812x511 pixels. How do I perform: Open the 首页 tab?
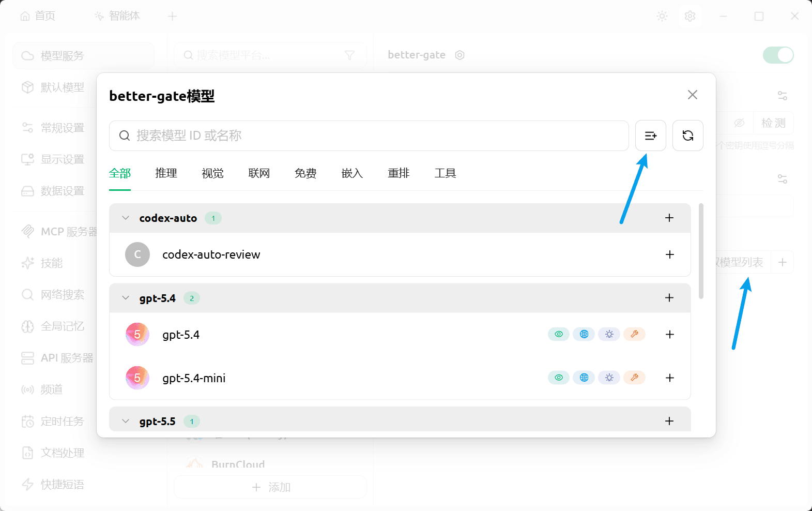38,16
